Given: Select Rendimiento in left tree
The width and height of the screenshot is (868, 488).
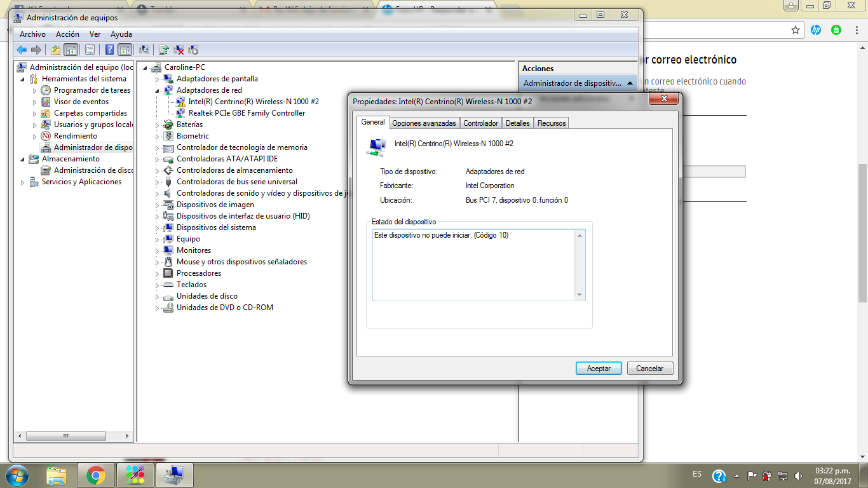Looking at the screenshot, I should coord(76,136).
